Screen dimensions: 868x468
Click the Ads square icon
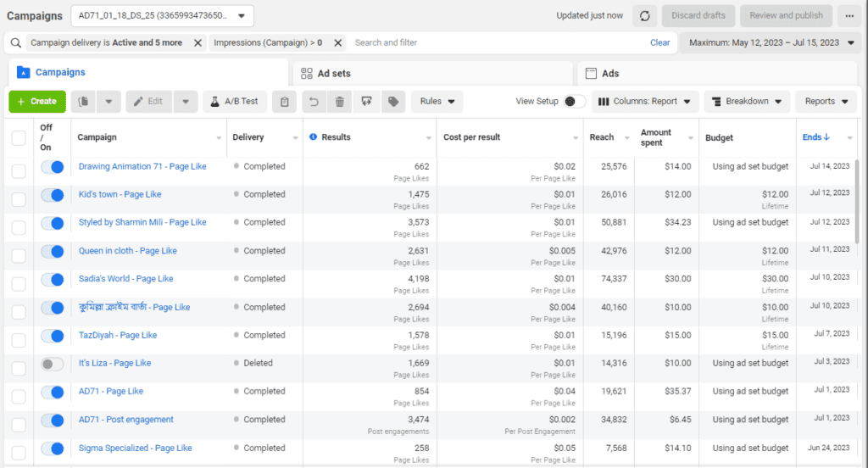click(x=591, y=73)
